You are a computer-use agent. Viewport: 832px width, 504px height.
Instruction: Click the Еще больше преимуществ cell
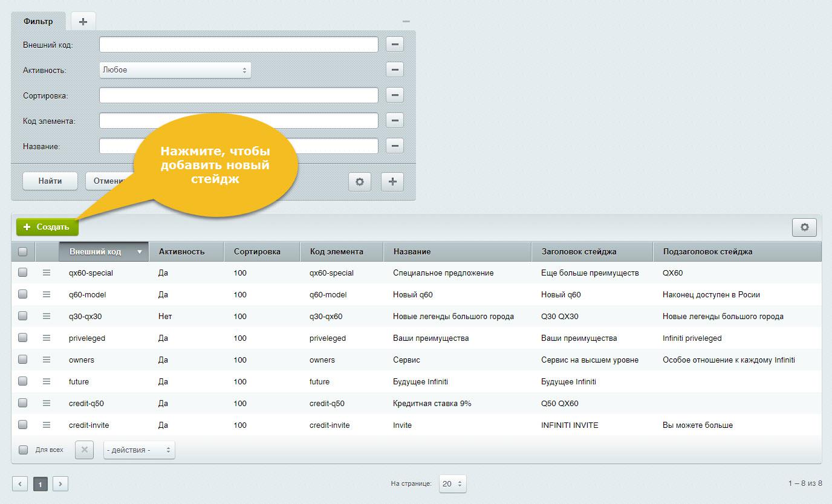(x=590, y=273)
